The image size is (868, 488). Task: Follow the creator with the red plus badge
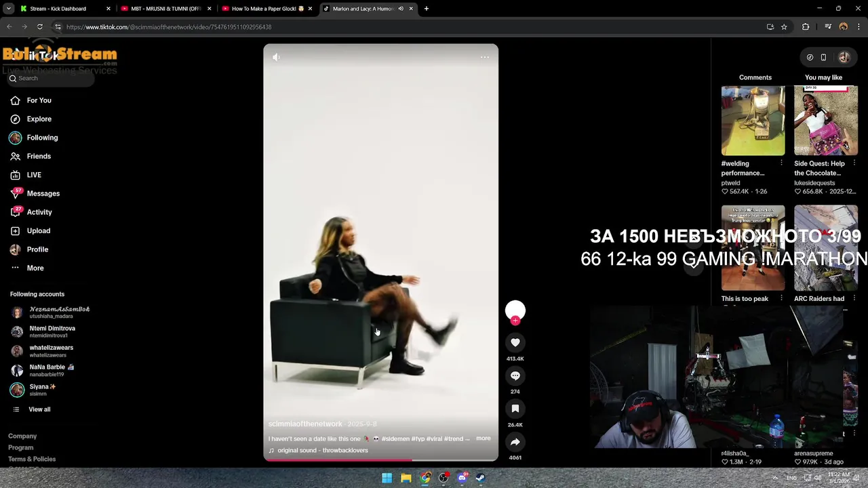coord(515,321)
